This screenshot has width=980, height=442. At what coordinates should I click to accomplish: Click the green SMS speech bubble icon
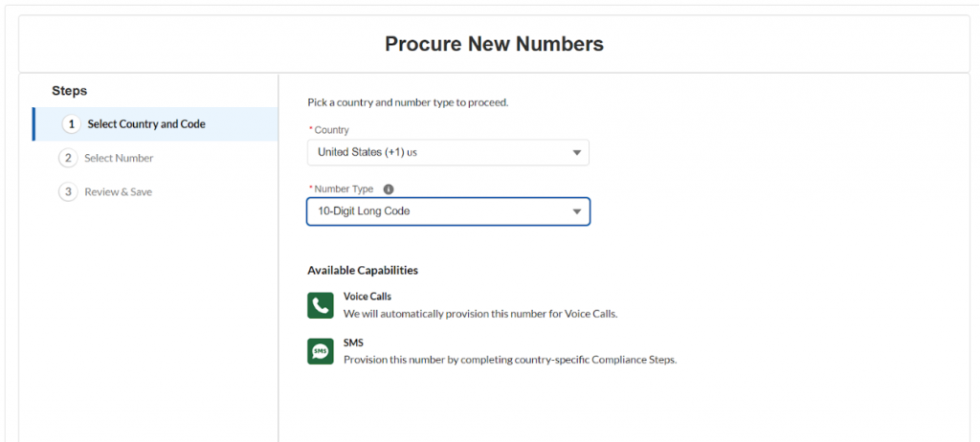(321, 351)
